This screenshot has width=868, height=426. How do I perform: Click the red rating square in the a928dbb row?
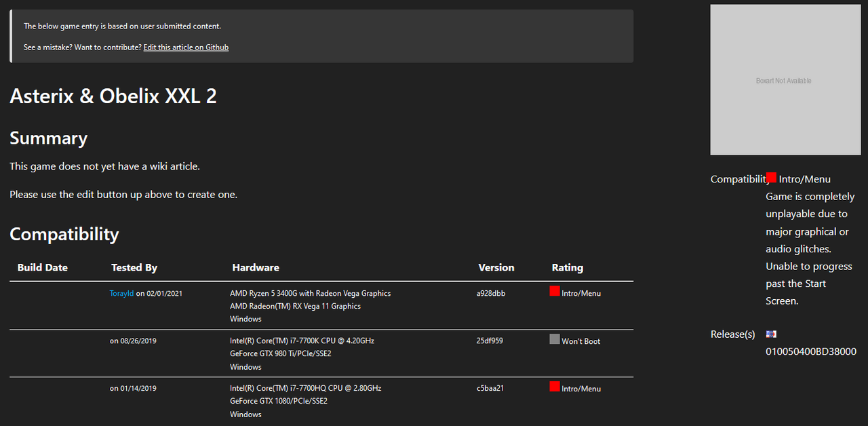[555, 291]
